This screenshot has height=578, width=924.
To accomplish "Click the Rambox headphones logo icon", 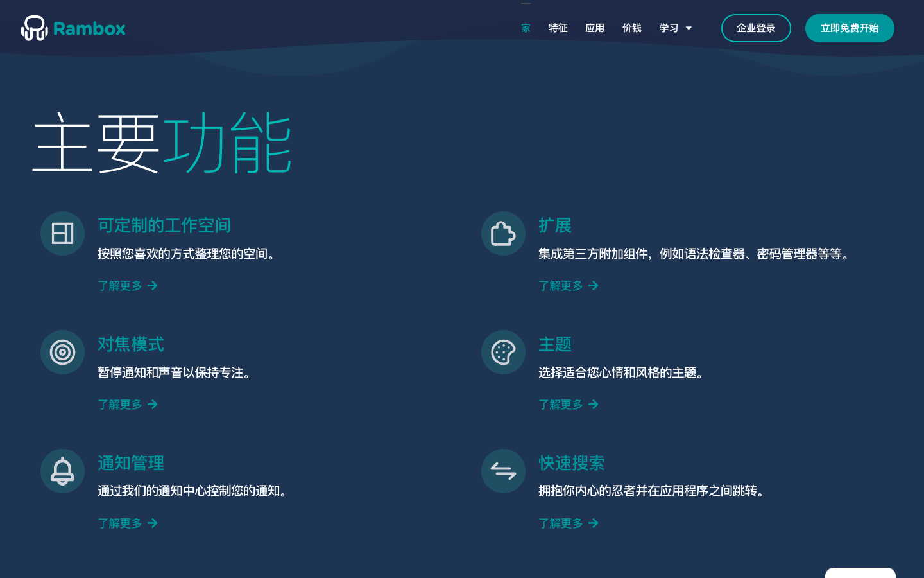I will click(34, 28).
